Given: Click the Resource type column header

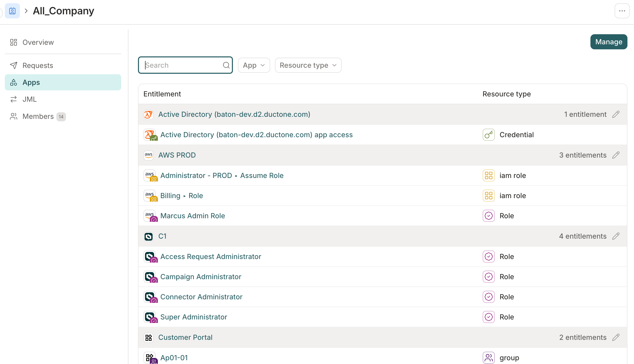Looking at the screenshot, I should point(507,94).
